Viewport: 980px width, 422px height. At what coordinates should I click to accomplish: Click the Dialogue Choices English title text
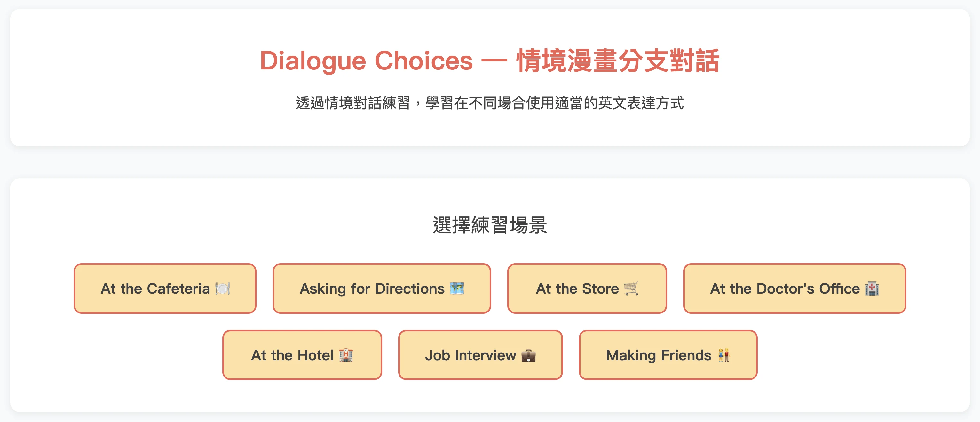point(366,61)
